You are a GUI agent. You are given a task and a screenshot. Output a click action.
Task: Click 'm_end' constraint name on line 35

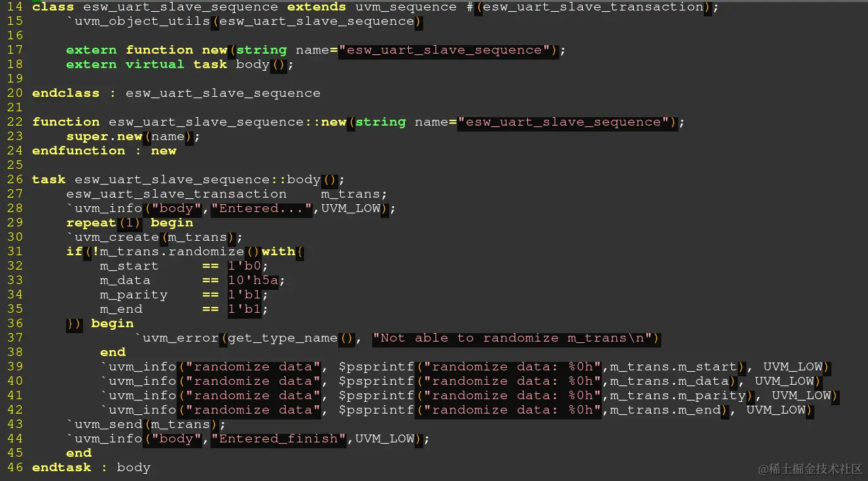click(121, 309)
